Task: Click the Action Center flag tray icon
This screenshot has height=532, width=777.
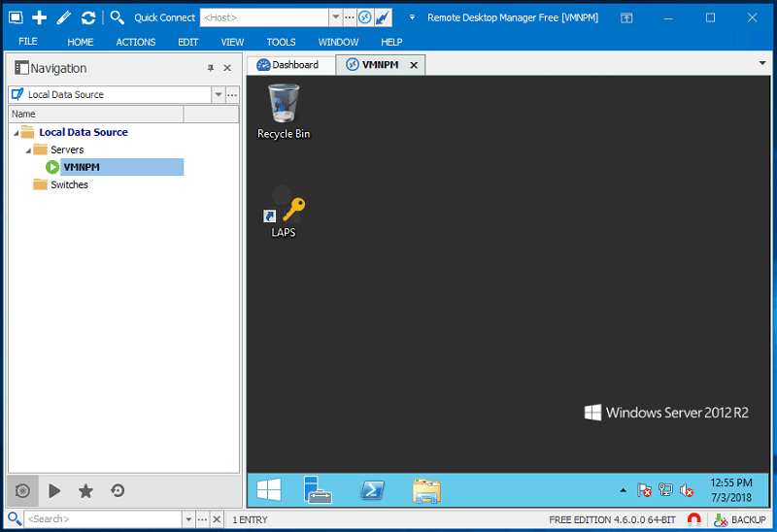Action: coord(644,490)
